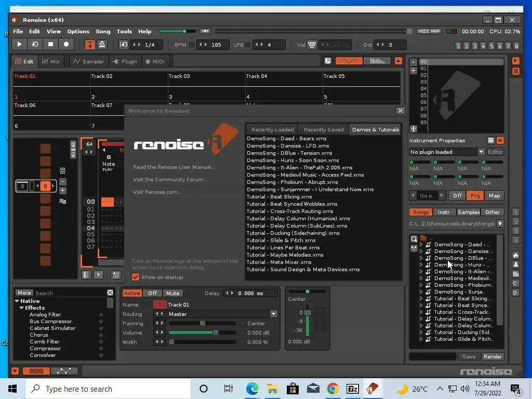532x399 pixels.
Task: Click the disk browser search magnifier icon
Action: coord(414,239)
